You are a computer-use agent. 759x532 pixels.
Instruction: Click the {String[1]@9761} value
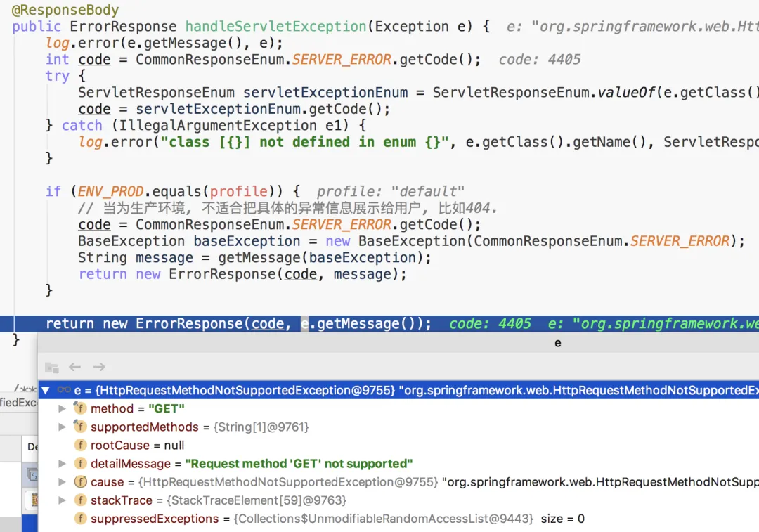261,427
